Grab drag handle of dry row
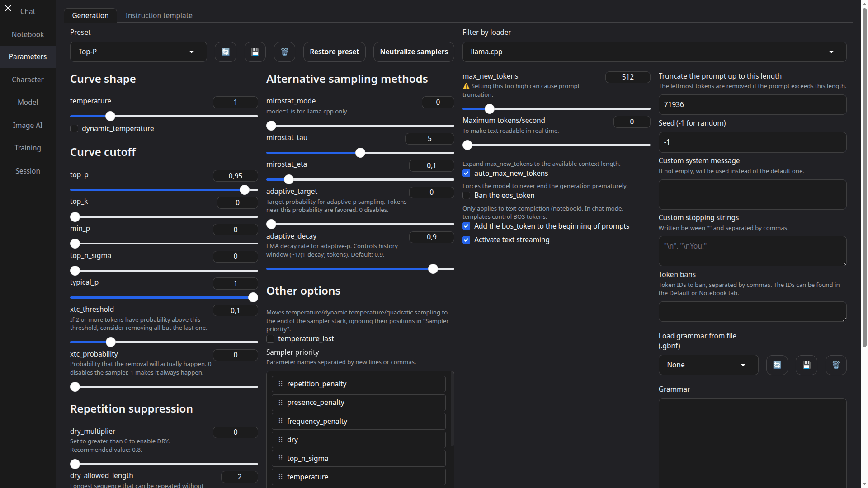Viewport: 868px width, 488px height. pyautogui.click(x=280, y=440)
